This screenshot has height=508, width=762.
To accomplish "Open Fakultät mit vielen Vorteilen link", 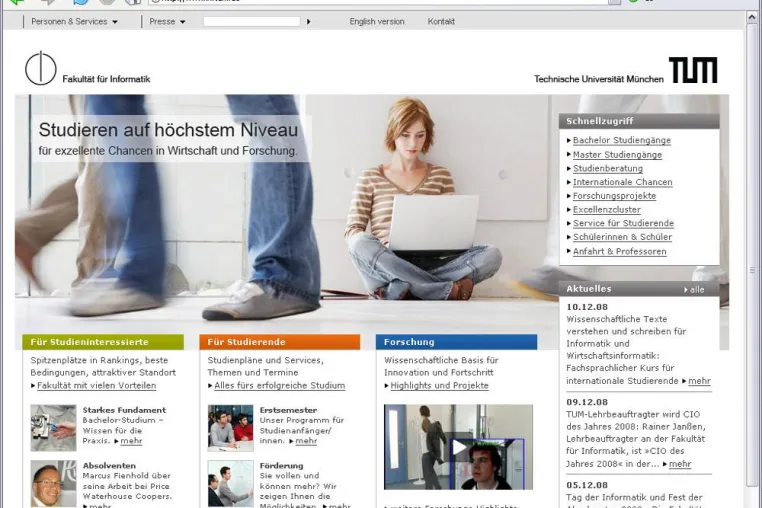I will [x=96, y=385].
